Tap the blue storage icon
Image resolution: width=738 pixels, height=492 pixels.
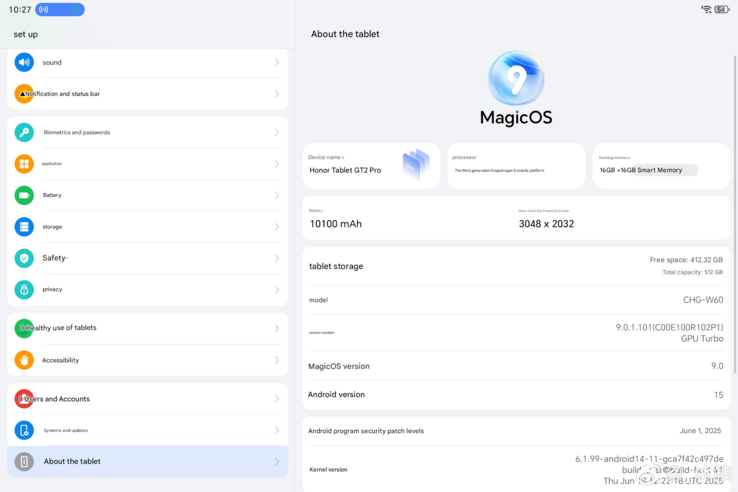24,227
